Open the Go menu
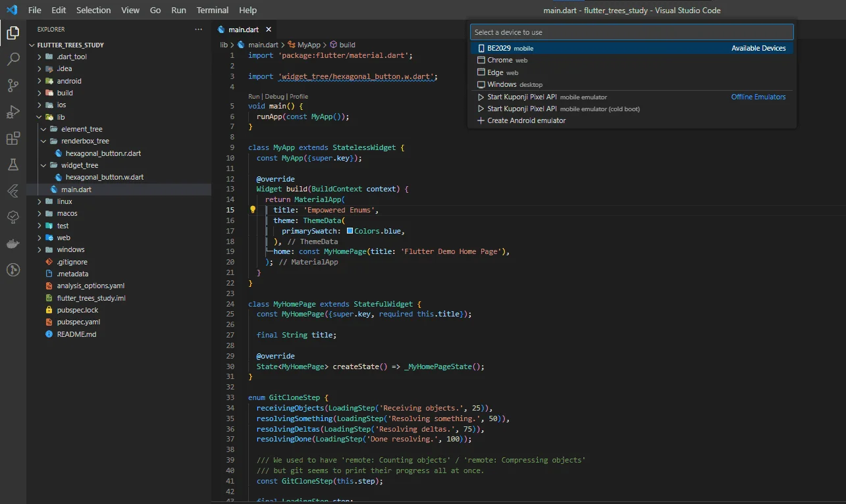Screen dimensions: 846x504 point(155,10)
